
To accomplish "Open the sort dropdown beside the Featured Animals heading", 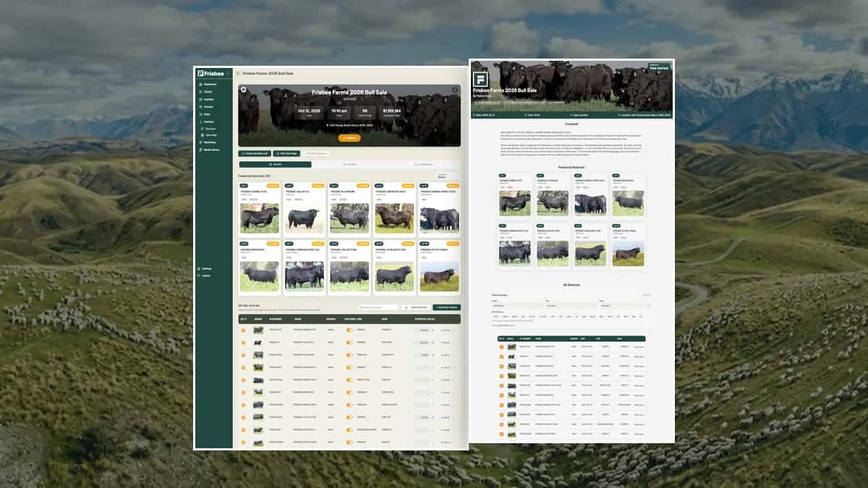I will tap(447, 176).
